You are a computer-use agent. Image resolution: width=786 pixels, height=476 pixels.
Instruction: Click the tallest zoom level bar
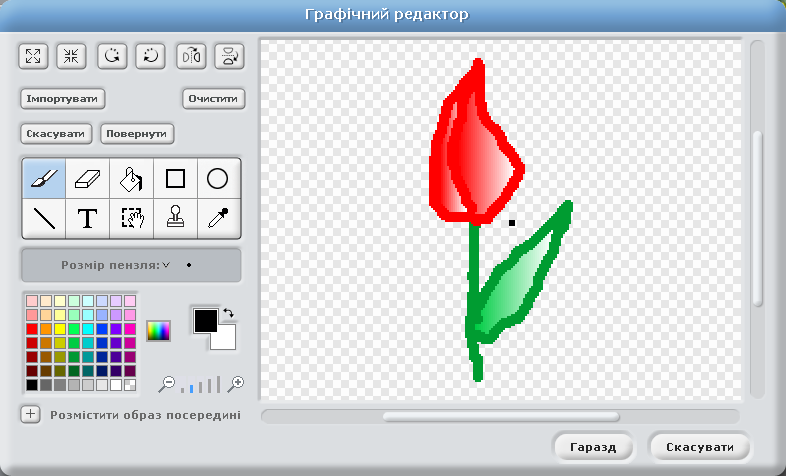click(219, 384)
